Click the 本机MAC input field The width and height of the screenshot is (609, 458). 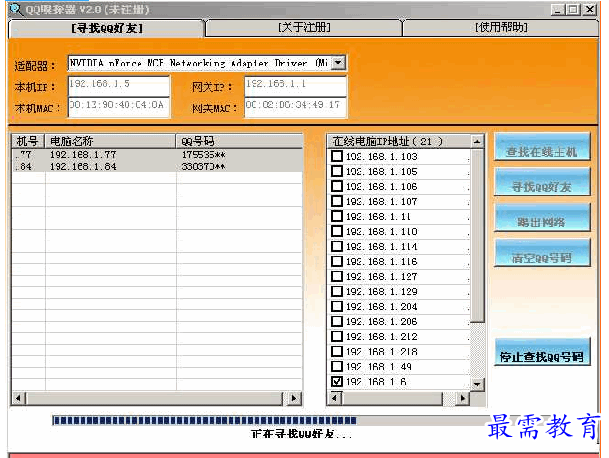point(119,107)
